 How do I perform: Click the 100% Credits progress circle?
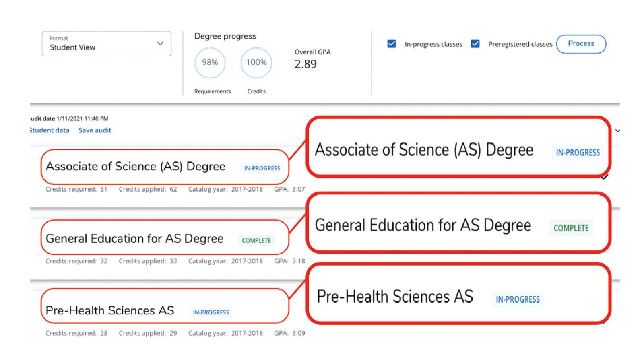tap(256, 63)
